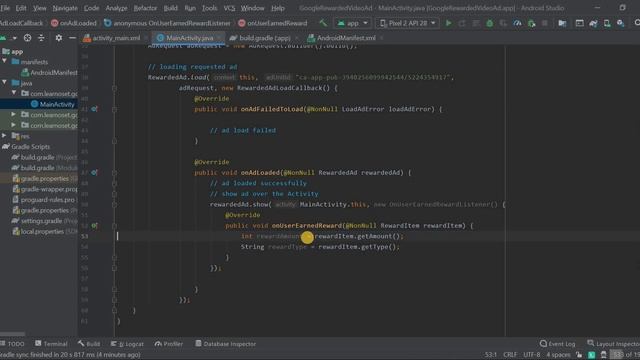Image resolution: width=640 pixels, height=360 pixels.
Task: Open the AVD Manager phone icon
Action: coord(607,23)
